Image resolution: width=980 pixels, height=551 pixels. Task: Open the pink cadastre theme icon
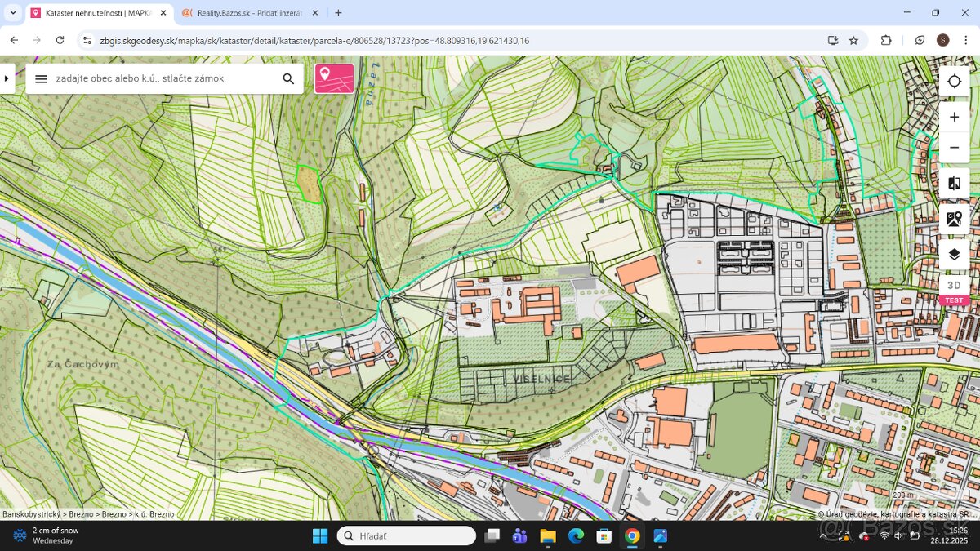point(334,78)
